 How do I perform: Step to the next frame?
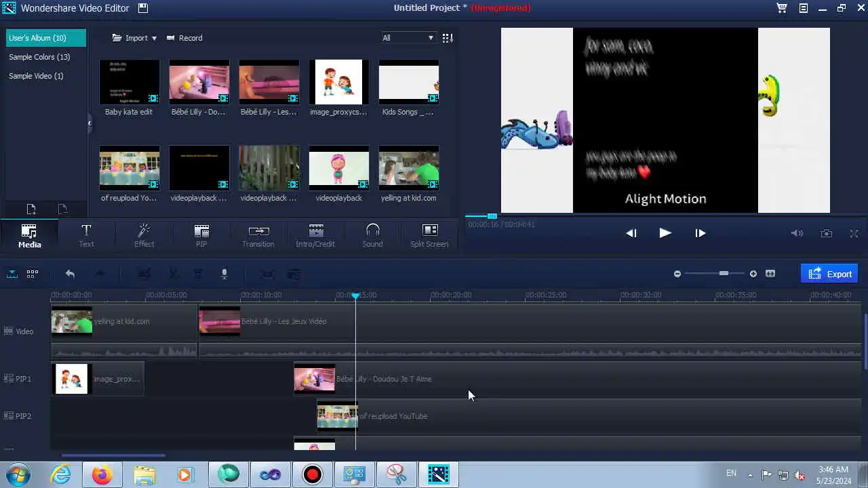[x=701, y=233]
